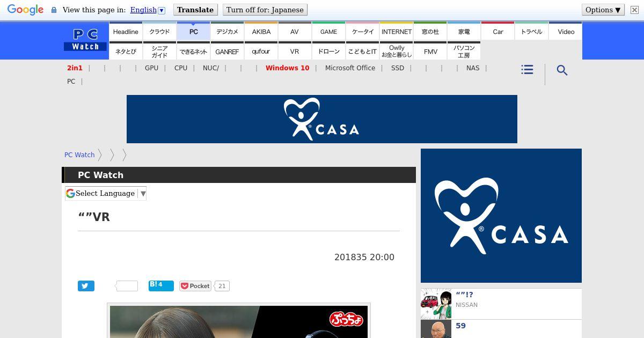The width and height of the screenshot is (644, 338).
Task: Open the シニアガイド tab
Action: [159, 52]
